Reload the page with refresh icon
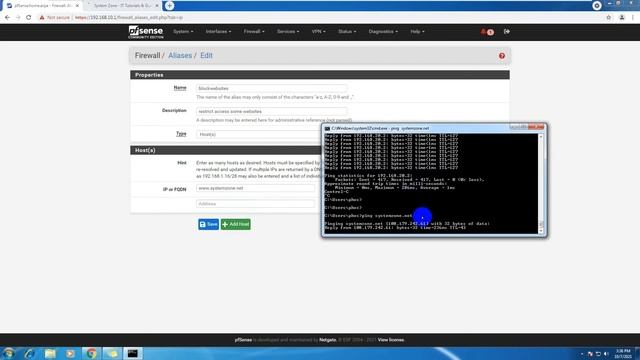 29,18
